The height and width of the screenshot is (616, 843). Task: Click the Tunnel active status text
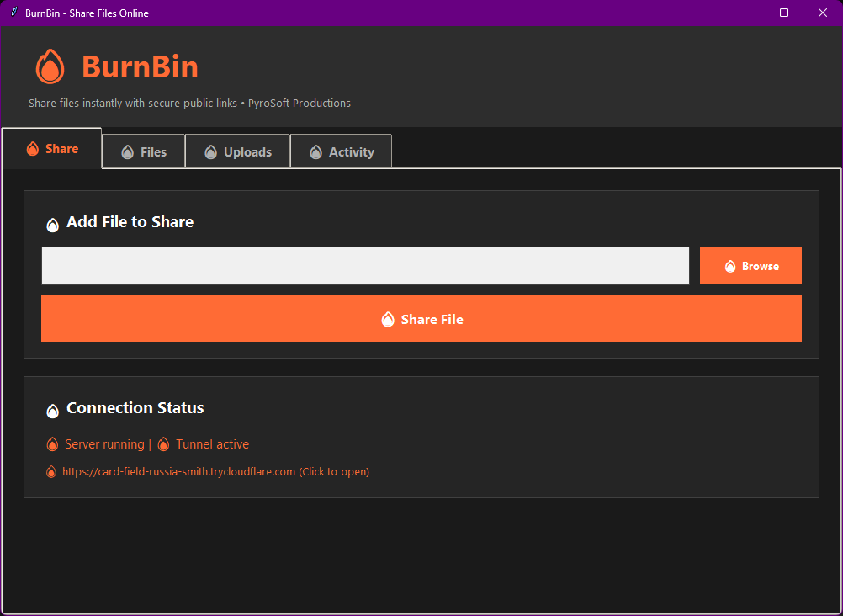212,444
